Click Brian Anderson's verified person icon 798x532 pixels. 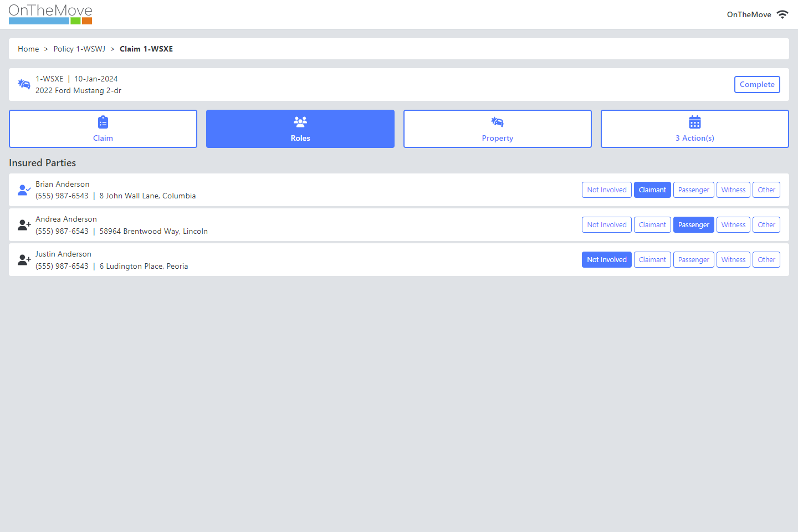tap(23, 190)
